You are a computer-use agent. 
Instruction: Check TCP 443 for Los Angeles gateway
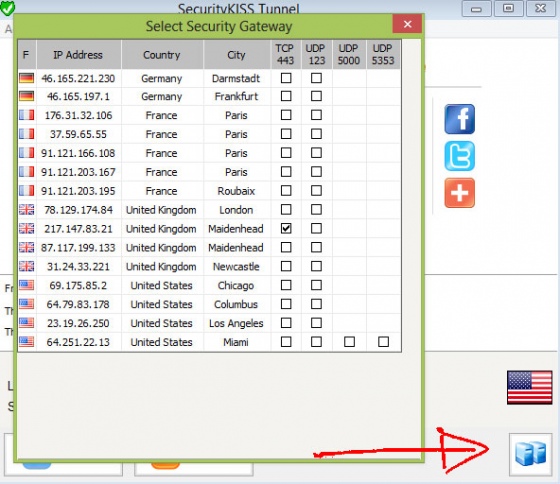286,323
